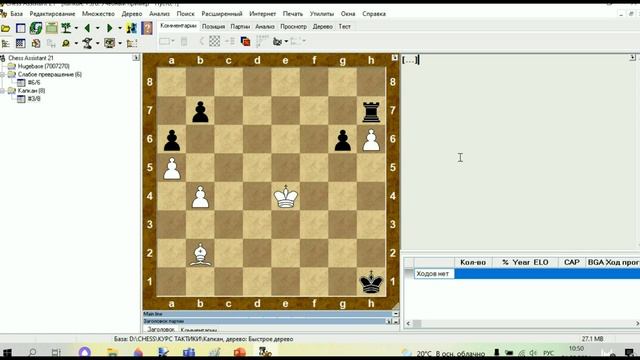Image resolution: width=640 pixels, height=360 pixels.
Task: Click the magnifier search icon
Action: [66, 43]
